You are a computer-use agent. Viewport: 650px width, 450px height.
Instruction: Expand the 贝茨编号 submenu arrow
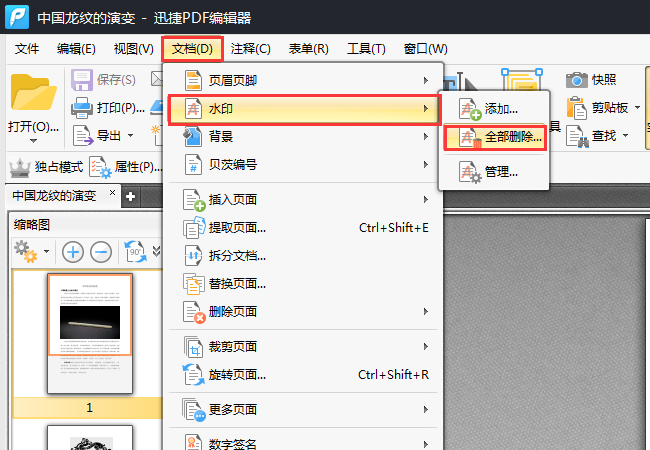[x=426, y=165]
